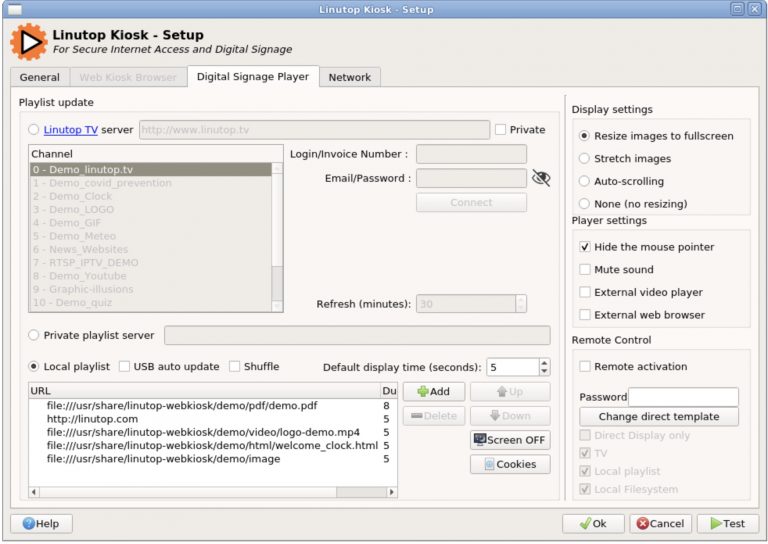
Task: Increase default display time with up arrow
Action: click(x=544, y=362)
